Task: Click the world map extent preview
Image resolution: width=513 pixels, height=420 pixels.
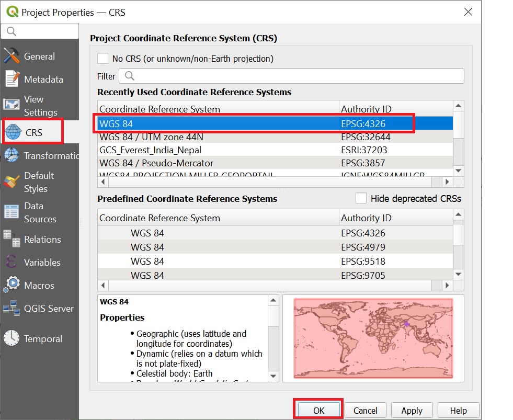Action: (373, 338)
